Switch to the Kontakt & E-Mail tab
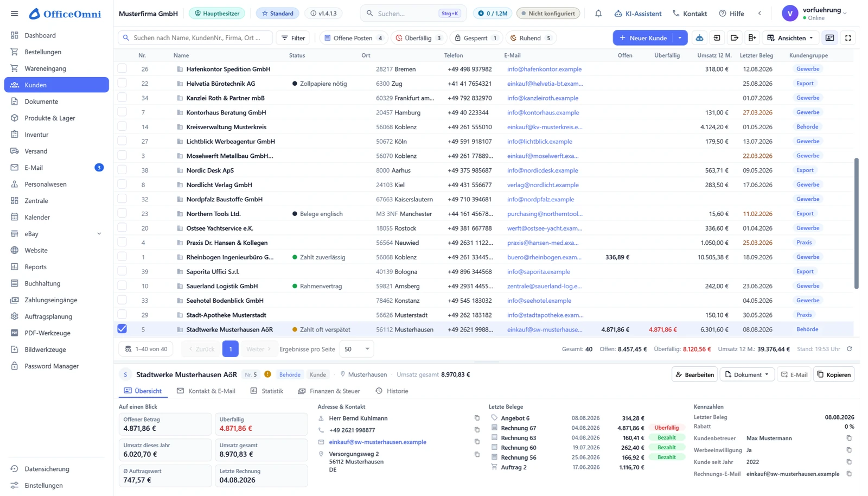The width and height of the screenshot is (868, 496). coord(206,391)
